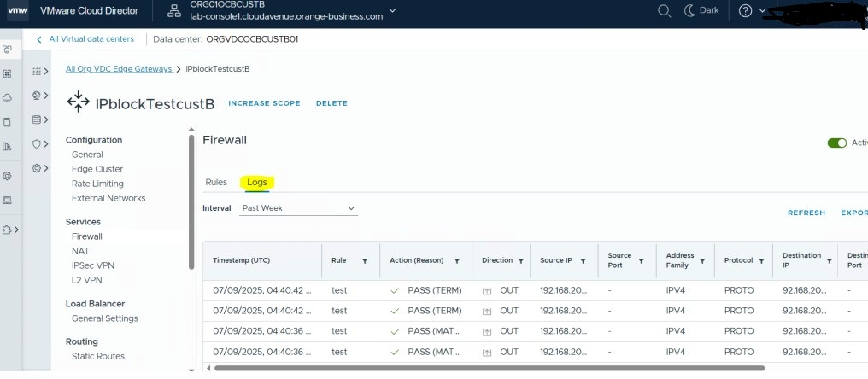Click the Action (Reason) column filter icon
The height and width of the screenshot is (379, 868).
(457, 261)
